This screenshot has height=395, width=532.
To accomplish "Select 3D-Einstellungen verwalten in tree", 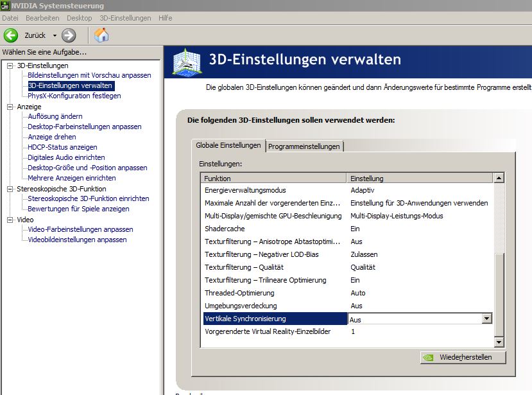I will pos(71,85).
